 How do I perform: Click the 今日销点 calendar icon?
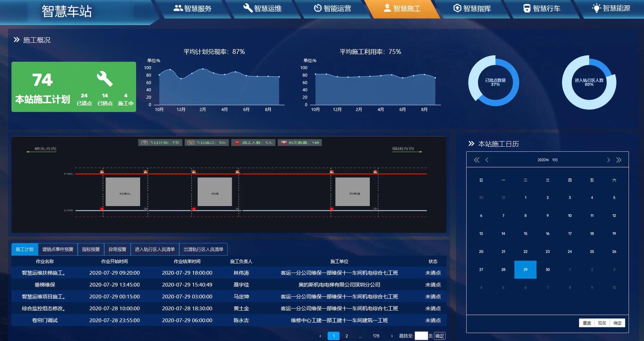pyautogui.click(x=191, y=142)
